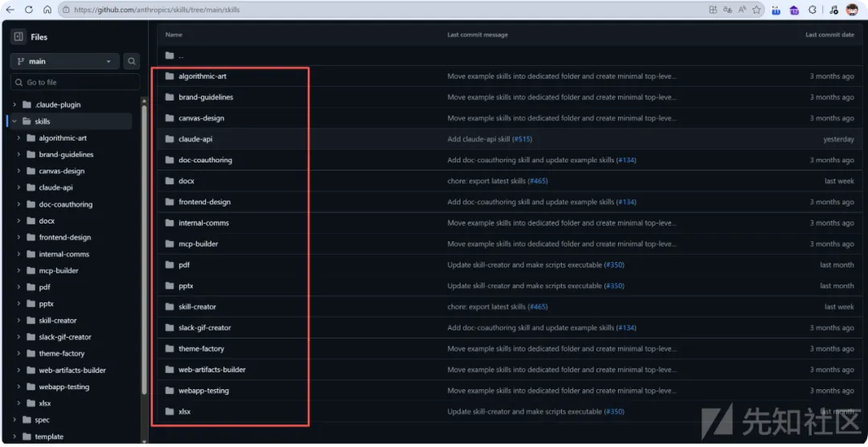Image resolution: width=868 pixels, height=447 pixels.
Task: Open brand-guidelines folder in the table
Action: pyautogui.click(x=206, y=97)
